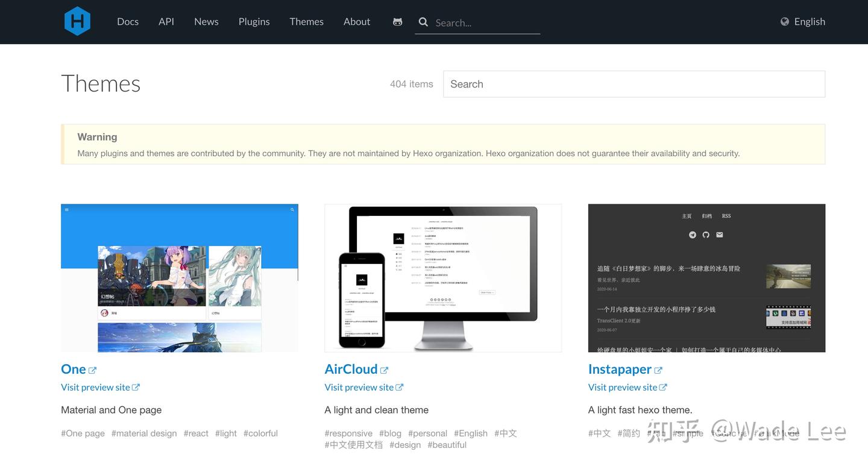868x466 pixels.
Task: Click the Hexo logo in the navbar
Action: (x=77, y=20)
